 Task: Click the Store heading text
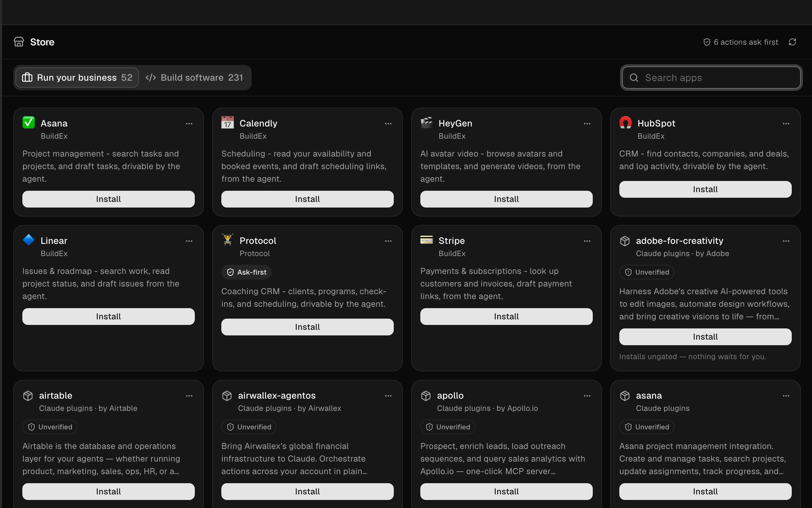click(x=42, y=42)
